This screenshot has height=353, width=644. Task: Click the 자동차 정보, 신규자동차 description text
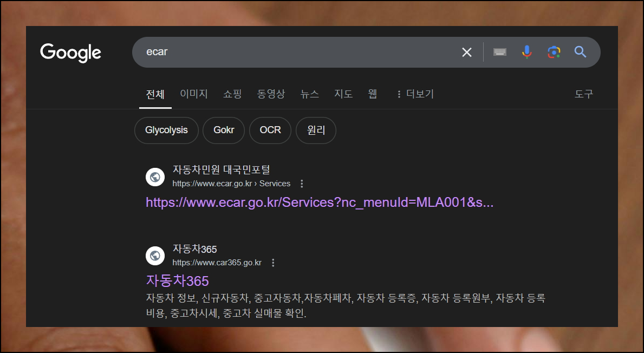tap(346, 305)
